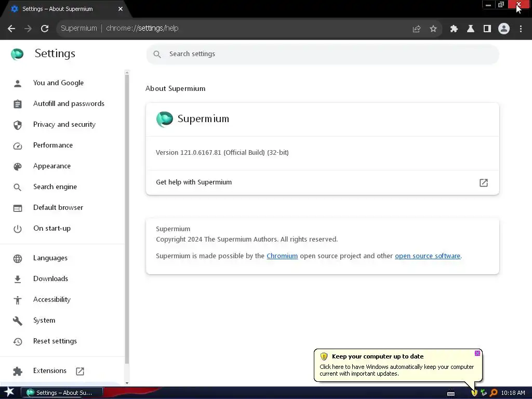The height and width of the screenshot is (399, 532).
Task: Click the external-link icon next to Extensions
Action: (x=80, y=371)
